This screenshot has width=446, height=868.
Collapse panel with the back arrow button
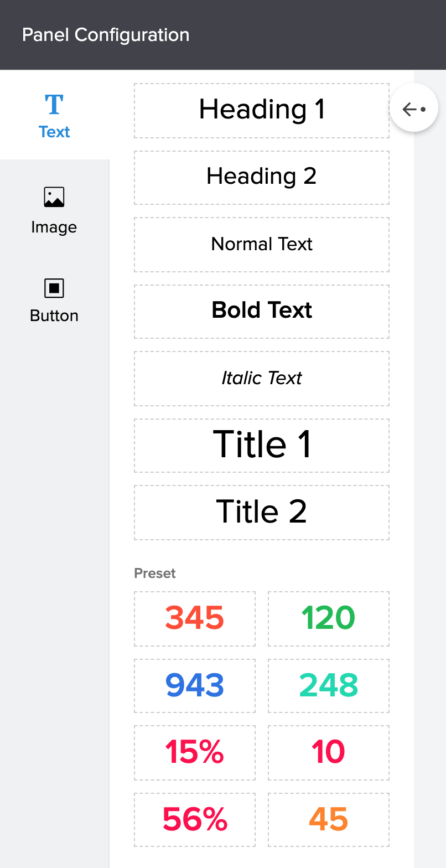(414, 109)
